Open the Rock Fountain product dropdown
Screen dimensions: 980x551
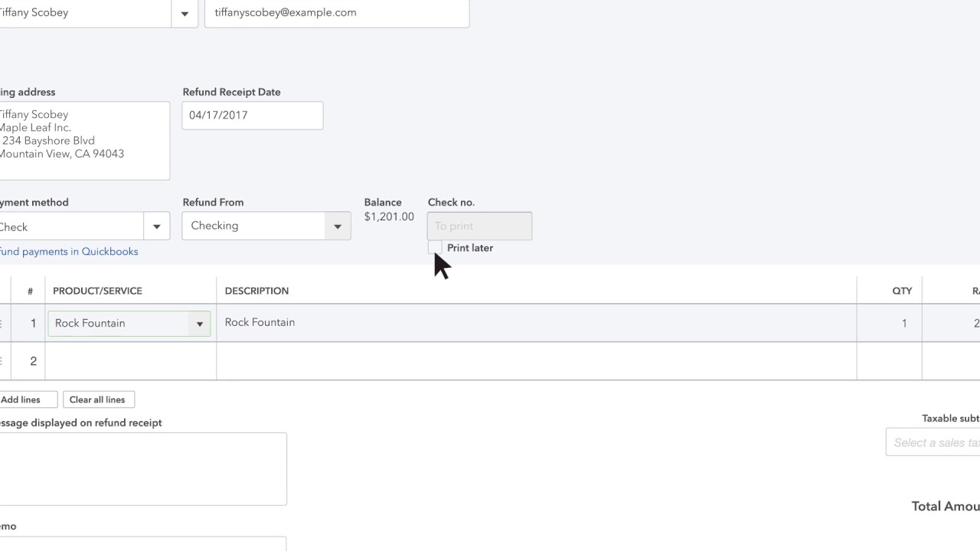point(199,323)
